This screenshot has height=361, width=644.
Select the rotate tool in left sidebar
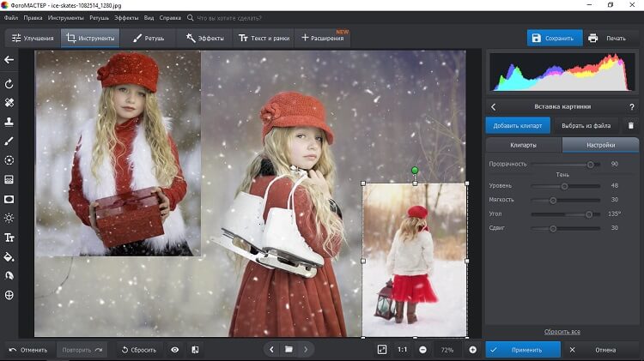[9, 84]
